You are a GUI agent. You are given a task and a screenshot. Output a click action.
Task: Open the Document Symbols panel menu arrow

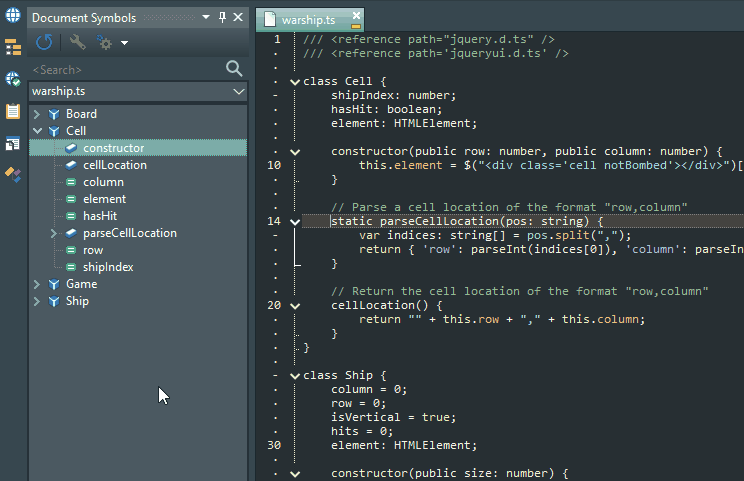pyautogui.click(x=205, y=17)
